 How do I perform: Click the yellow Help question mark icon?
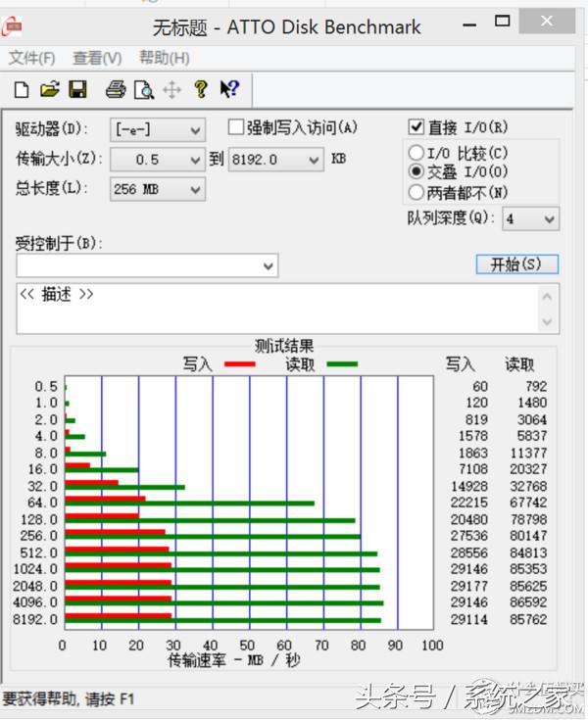click(201, 89)
